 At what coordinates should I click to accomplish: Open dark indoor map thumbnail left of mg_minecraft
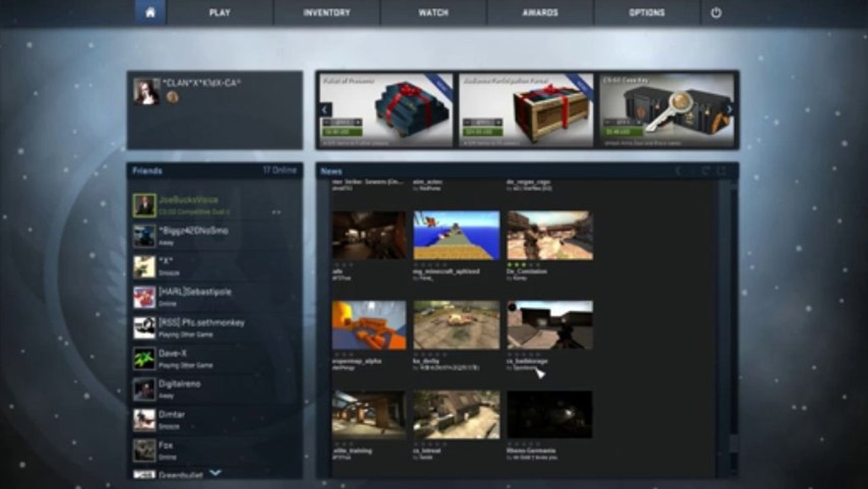[x=369, y=235]
